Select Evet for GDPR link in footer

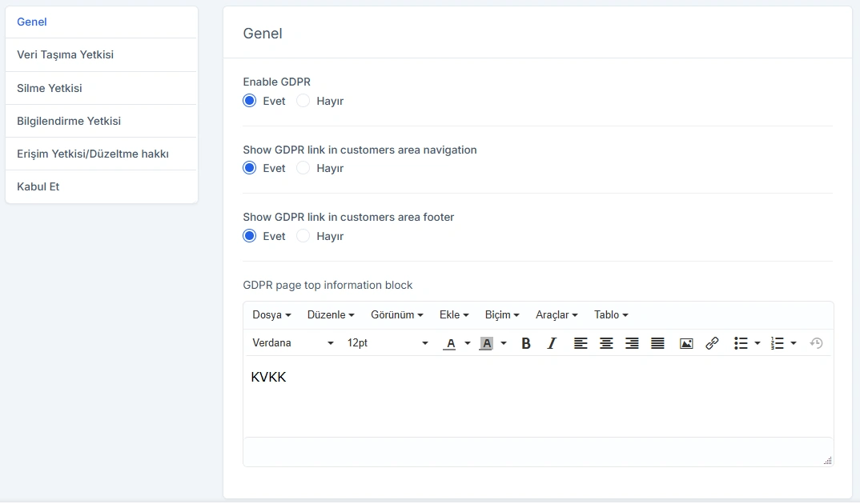tap(250, 236)
